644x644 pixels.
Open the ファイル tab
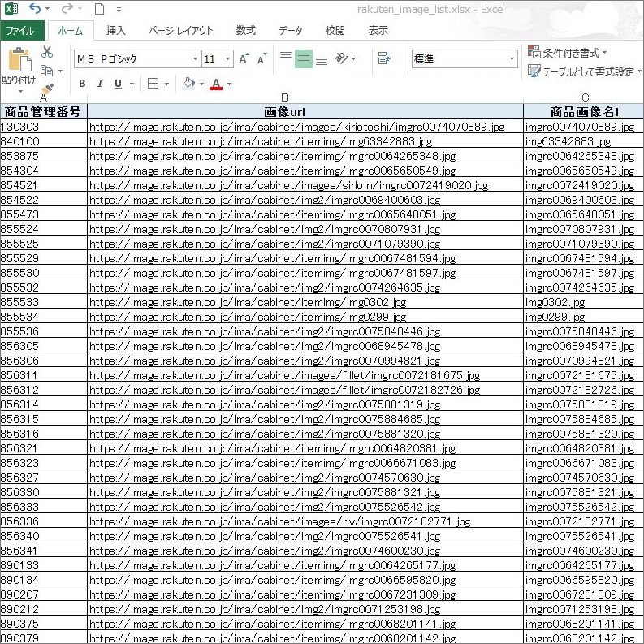tap(22, 30)
